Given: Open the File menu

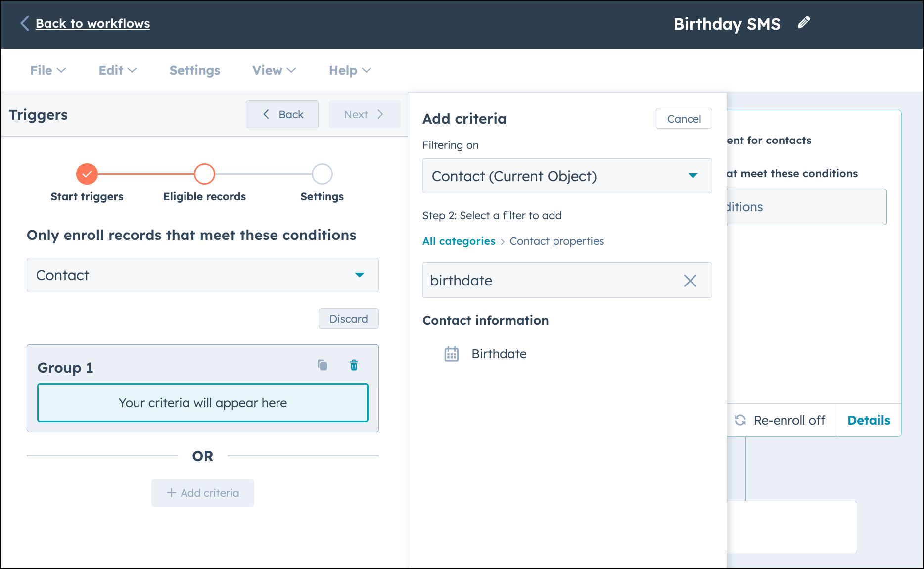Looking at the screenshot, I should [48, 70].
